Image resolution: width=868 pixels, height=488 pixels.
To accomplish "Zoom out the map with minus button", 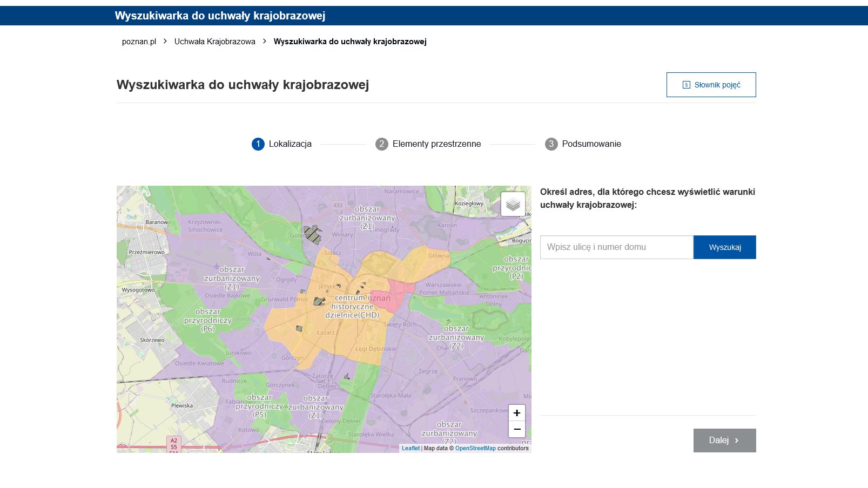I will (x=517, y=429).
